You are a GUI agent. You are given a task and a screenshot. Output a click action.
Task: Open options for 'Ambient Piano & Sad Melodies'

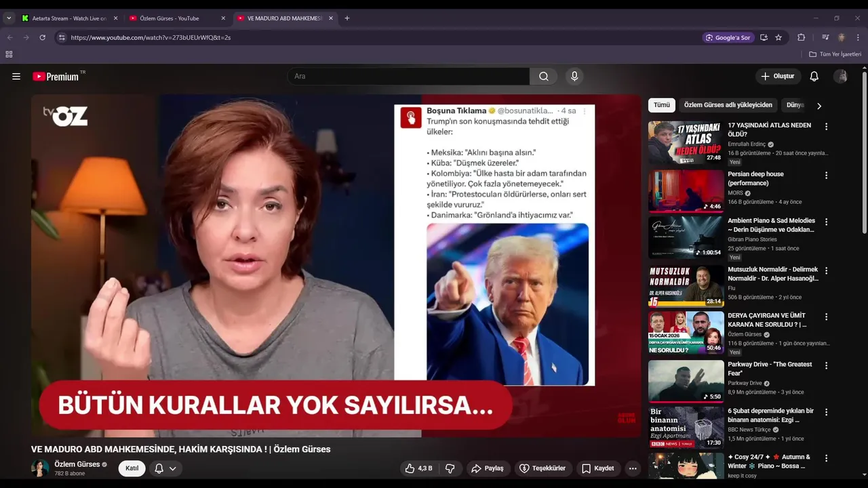click(826, 222)
